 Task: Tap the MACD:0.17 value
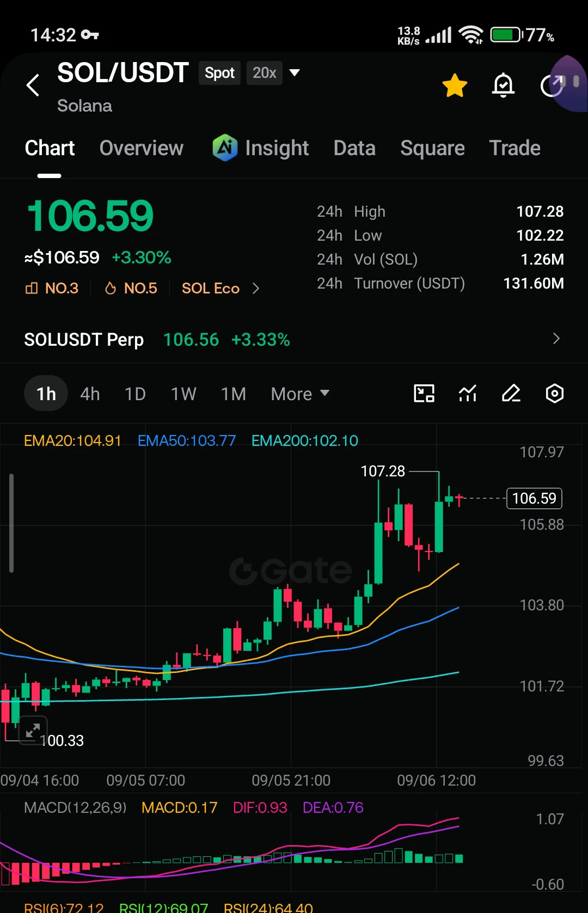point(179,807)
